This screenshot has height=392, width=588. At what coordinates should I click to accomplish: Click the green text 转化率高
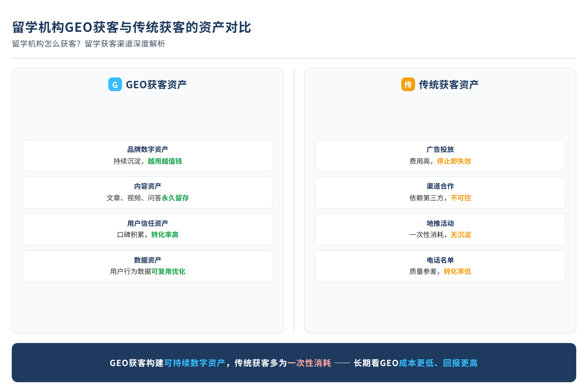pyautogui.click(x=165, y=235)
